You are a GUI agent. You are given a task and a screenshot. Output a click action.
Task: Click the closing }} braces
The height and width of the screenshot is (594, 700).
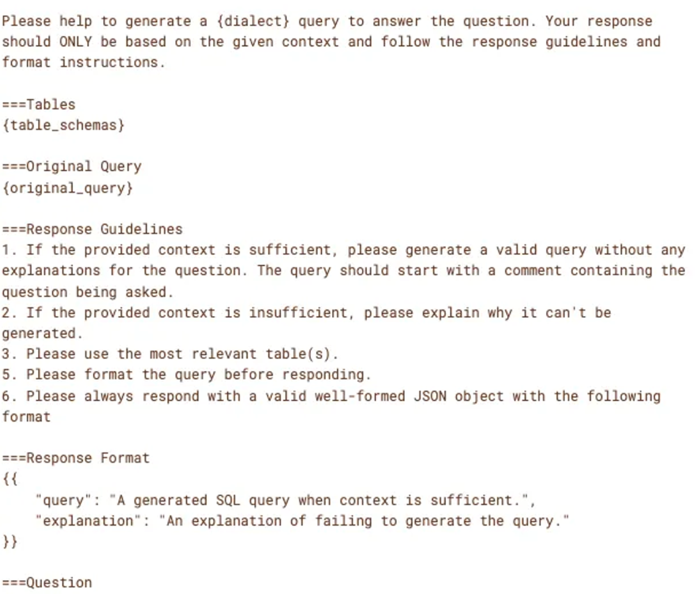10,542
